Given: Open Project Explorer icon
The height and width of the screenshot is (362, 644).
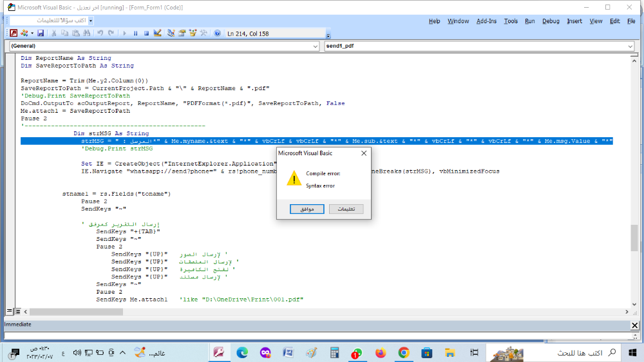Looking at the screenshot, I should (x=171, y=33).
